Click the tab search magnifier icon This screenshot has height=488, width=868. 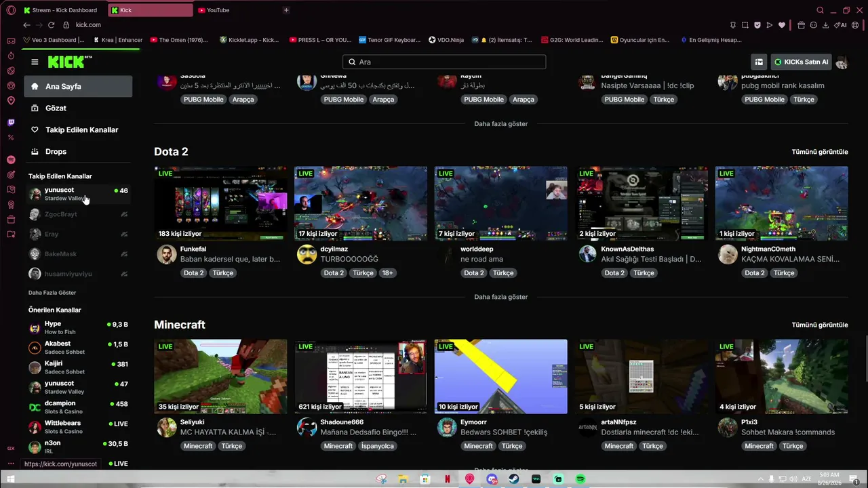coord(820,10)
